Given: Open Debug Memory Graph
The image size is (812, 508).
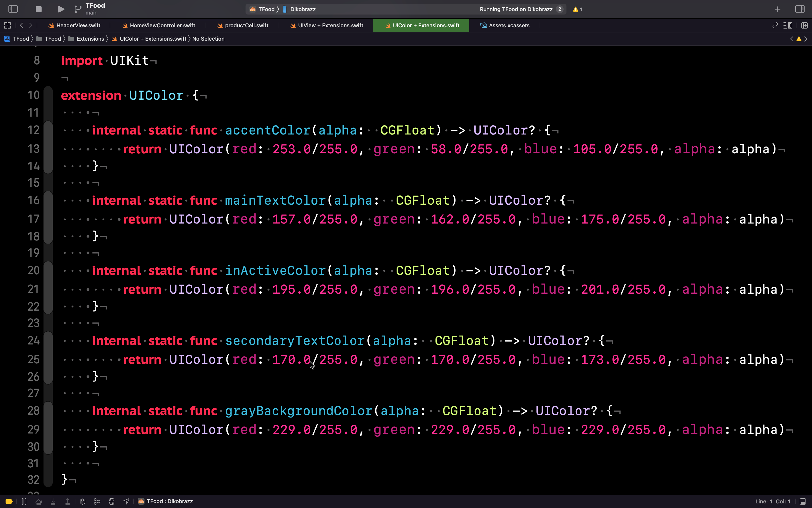Looking at the screenshot, I should [x=97, y=501].
